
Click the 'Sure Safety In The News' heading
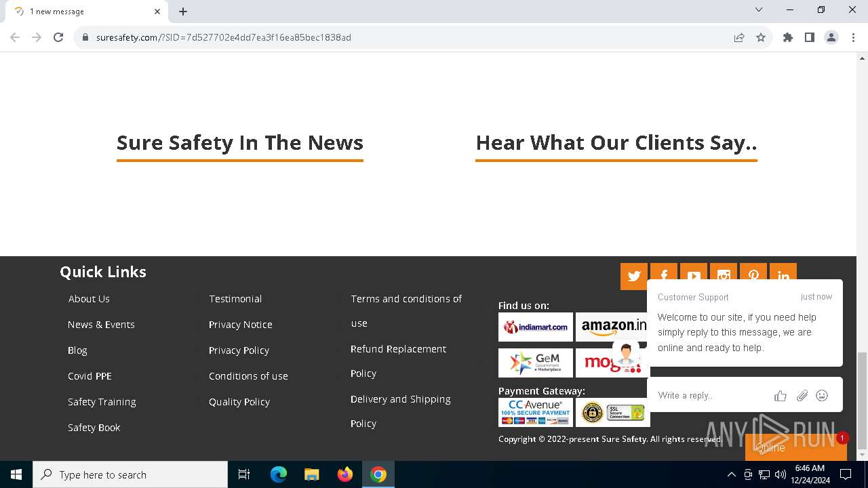240,142
